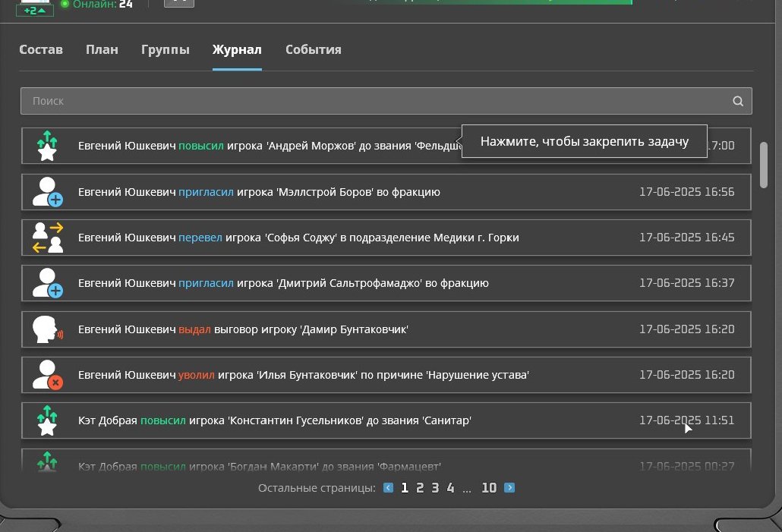The image size is (782, 532).
Task: Click the journal list scrollbar thumb
Action: point(764,165)
